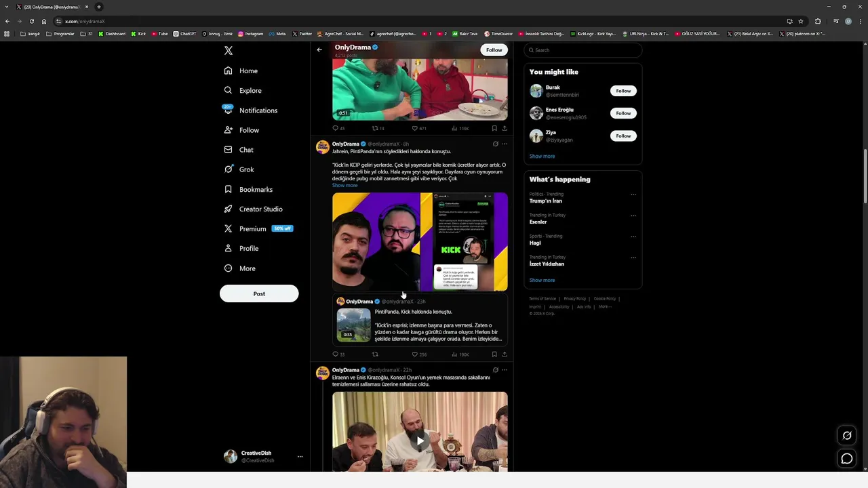Open a new Chrome tab
Viewport: 868px width, 488px height.
[x=98, y=7]
